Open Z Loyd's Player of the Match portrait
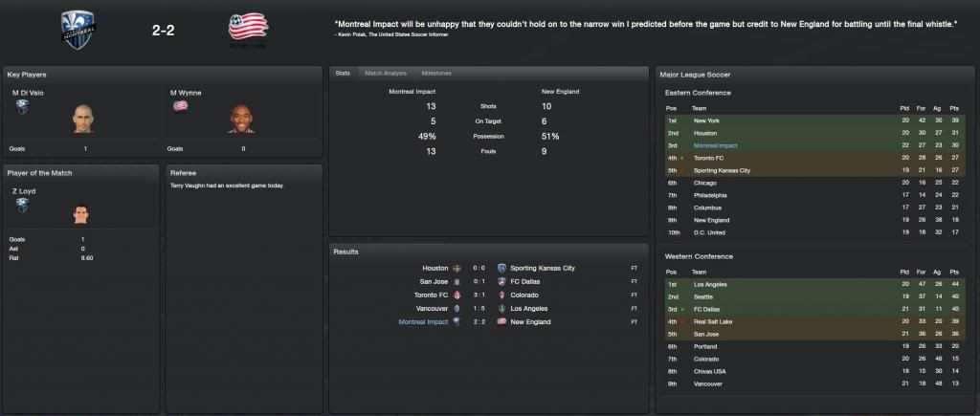The image size is (980, 416). [80, 211]
